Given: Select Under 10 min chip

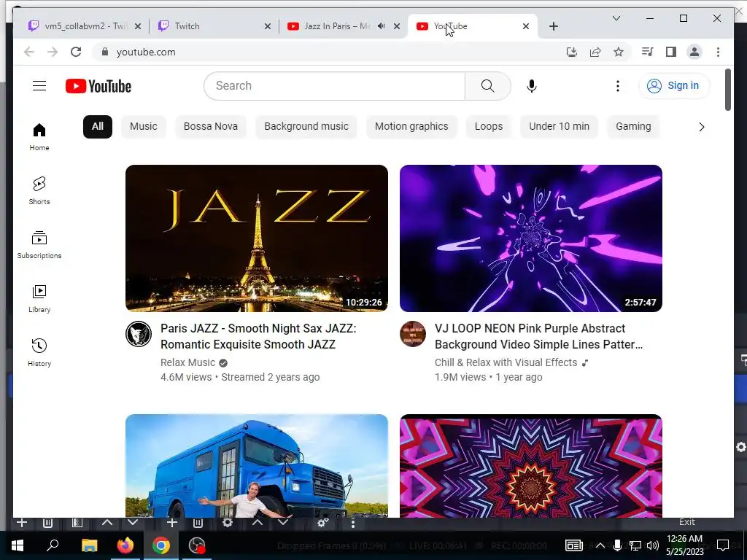Looking at the screenshot, I should coord(560,127).
